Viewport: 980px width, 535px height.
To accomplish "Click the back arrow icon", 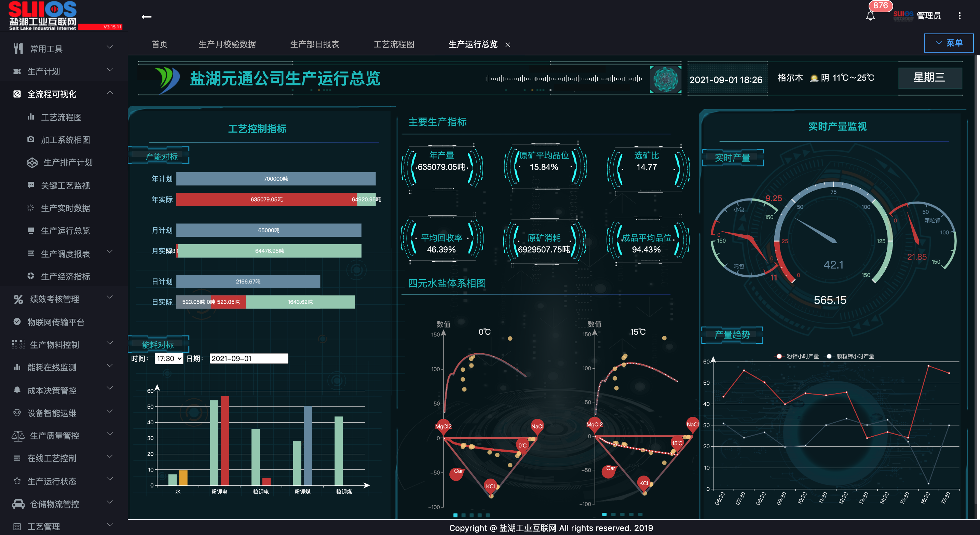I will (147, 17).
